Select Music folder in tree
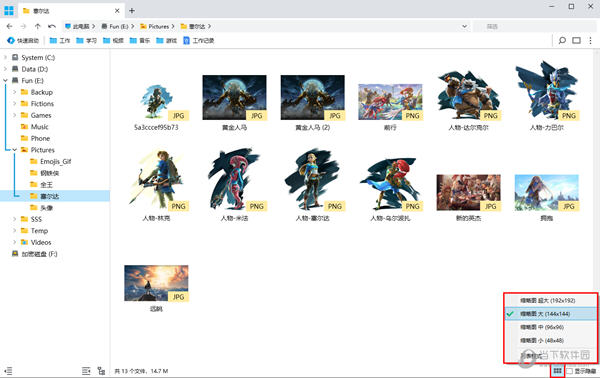Screen dimensions: 600x378 pos(34,127)
